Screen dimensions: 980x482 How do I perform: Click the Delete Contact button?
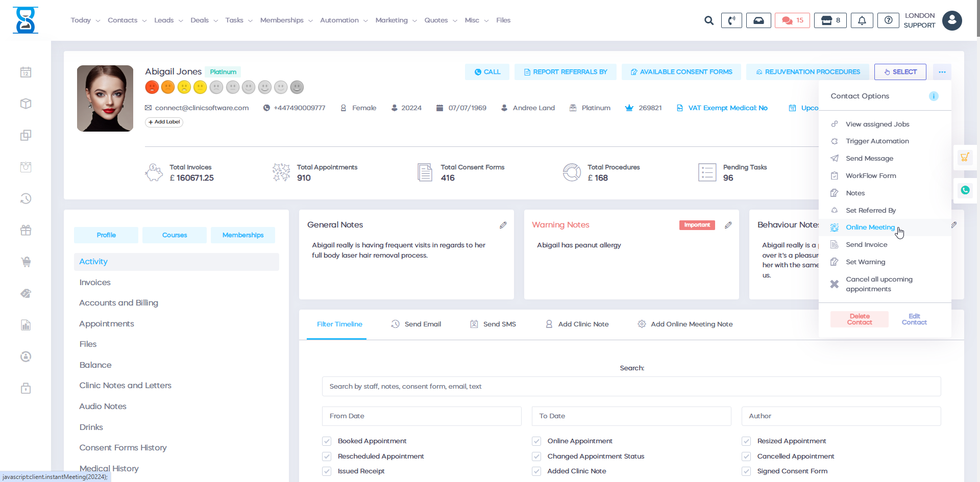[x=859, y=319]
